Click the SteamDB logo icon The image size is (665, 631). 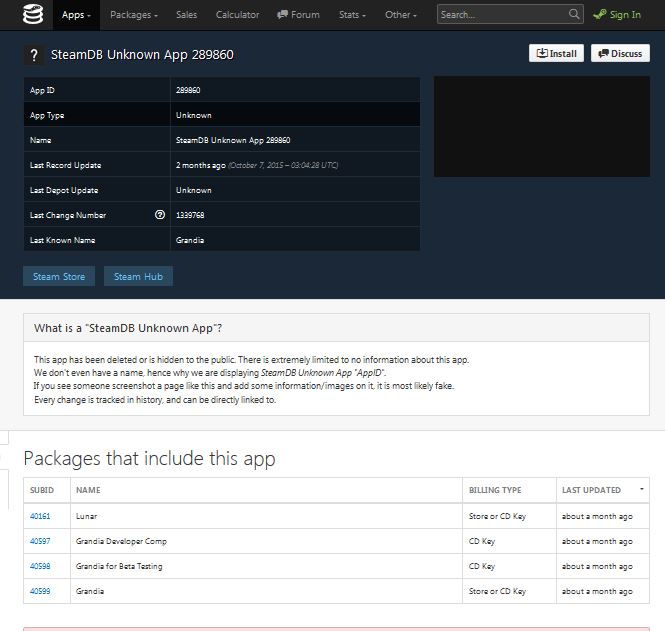[33, 14]
